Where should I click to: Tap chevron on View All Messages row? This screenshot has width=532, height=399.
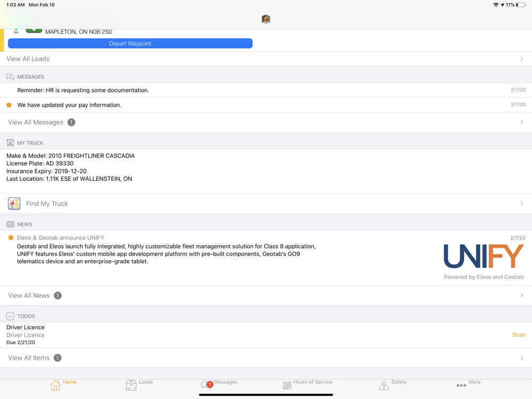[521, 122]
